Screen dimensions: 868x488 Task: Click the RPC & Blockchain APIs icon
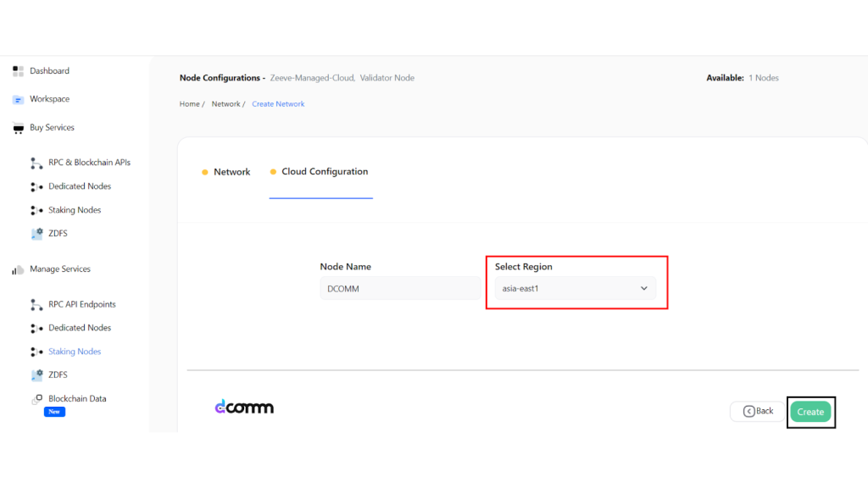pos(36,164)
